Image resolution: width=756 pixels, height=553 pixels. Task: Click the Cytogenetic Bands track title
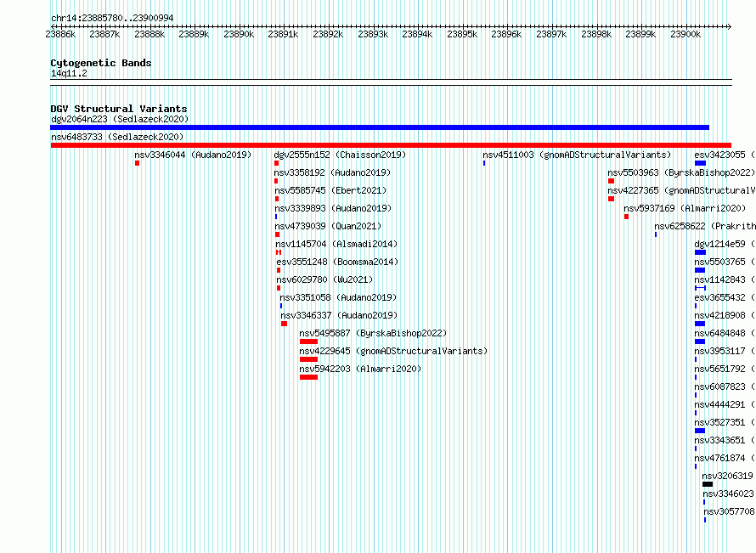click(x=101, y=63)
